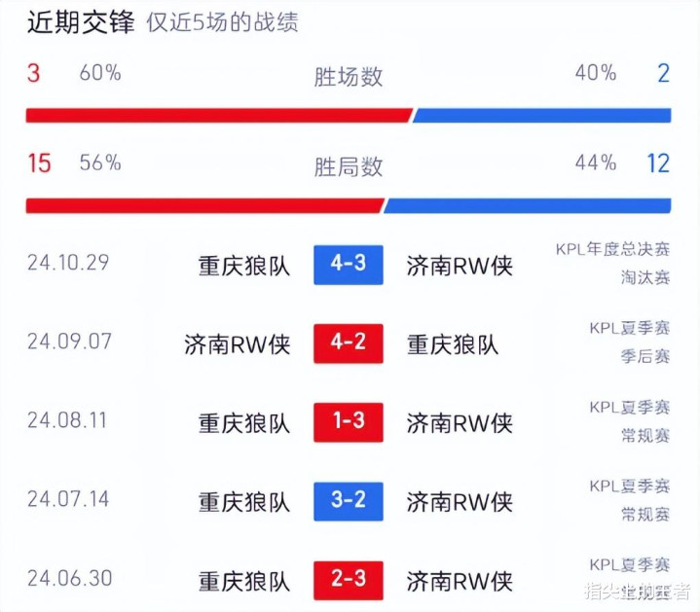
Task: Click the 24.07.14 match date
Action: [x=68, y=499]
